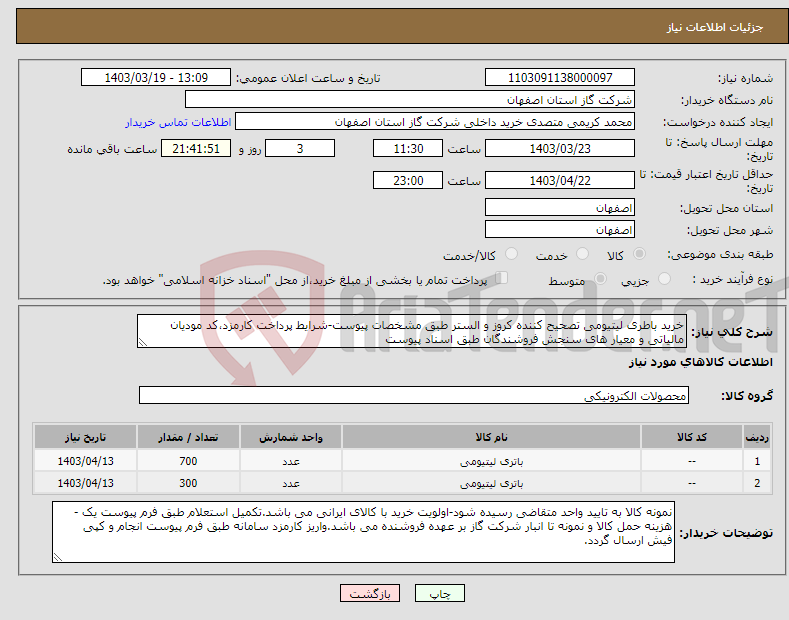This screenshot has height=620, width=789.
Task: Click the شرح کلی نیاز label
Action: click(x=732, y=332)
